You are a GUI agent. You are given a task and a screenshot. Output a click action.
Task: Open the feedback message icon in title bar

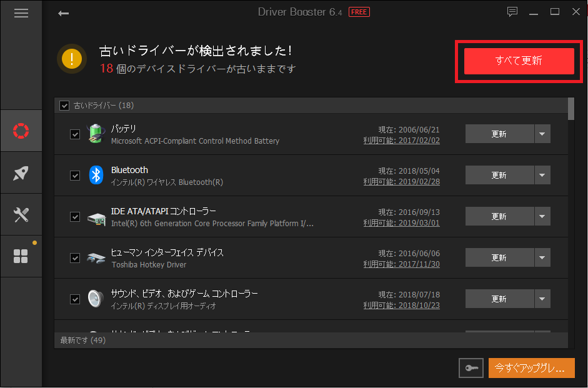(x=512, y=11)
